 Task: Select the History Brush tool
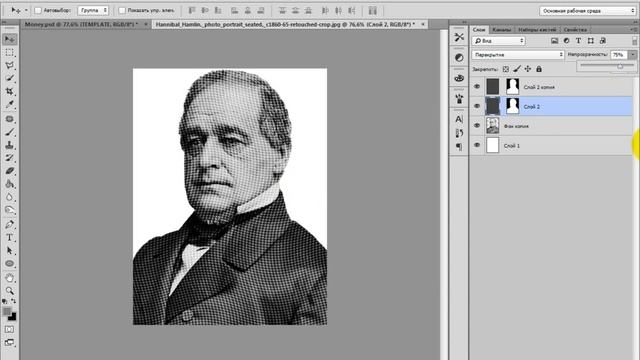coord(10,158)
